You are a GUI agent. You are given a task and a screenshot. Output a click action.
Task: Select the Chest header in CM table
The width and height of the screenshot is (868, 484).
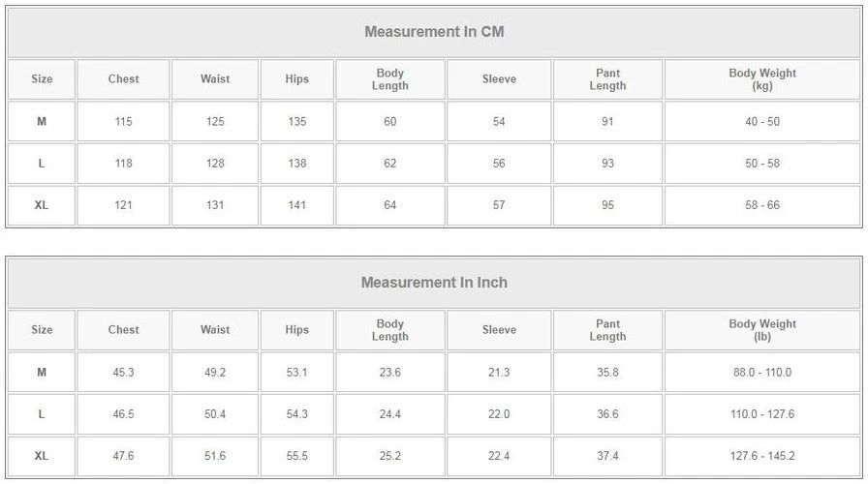(x=123, y=79)
